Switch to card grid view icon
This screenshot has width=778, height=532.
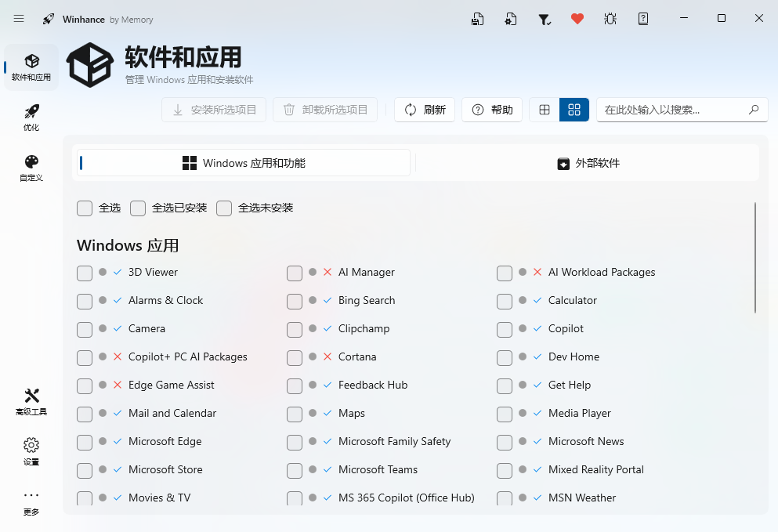tap(574, 110)
